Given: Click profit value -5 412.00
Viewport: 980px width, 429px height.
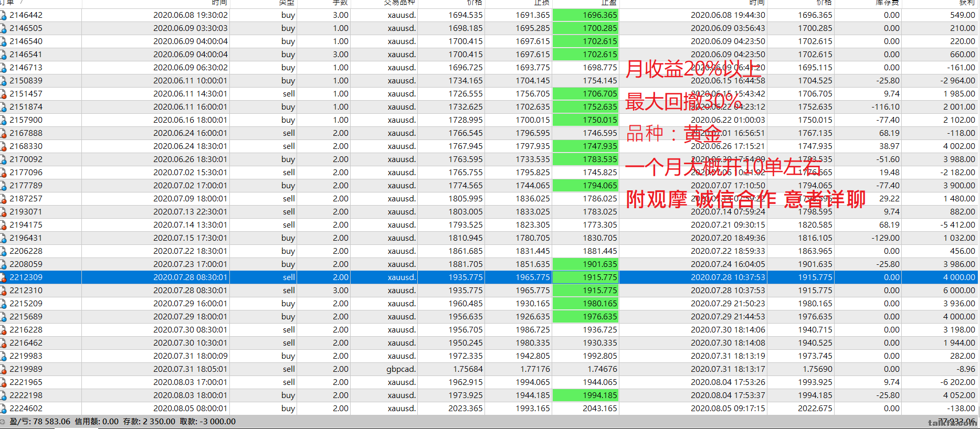Looking at the screenshot, I should coord(959,225).
